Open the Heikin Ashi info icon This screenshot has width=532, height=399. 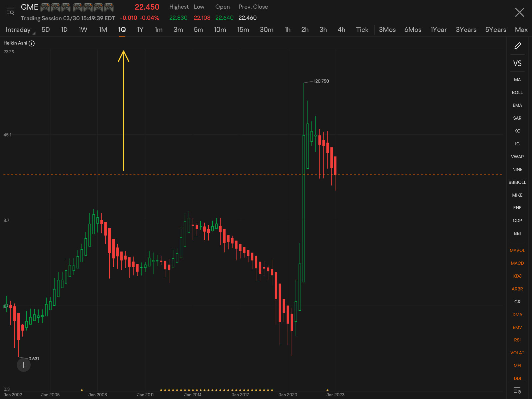[x=32, y=43]
